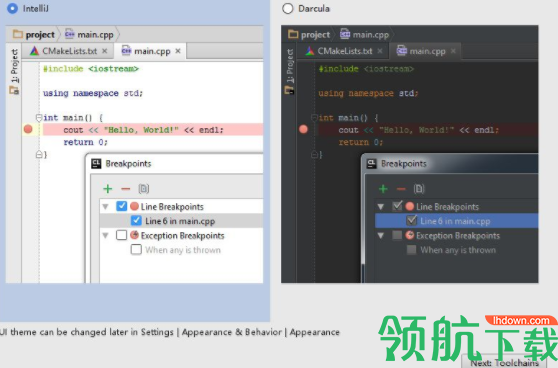
Task: Click 'using namespace std;' line in Darcula preview
Action: pos(368,93)
